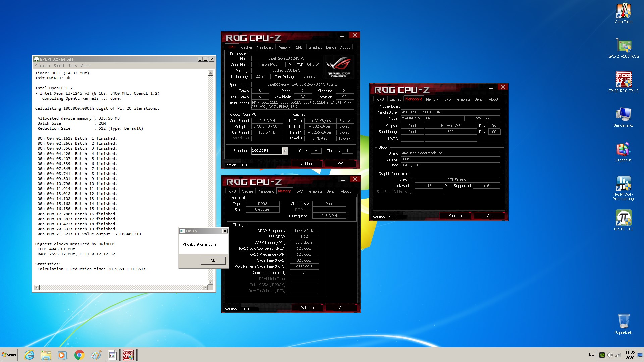Image resolution: width=644 pixels, height=362 pixels.
Task: Open the network signal tray icon
Action: click(618, 355)
